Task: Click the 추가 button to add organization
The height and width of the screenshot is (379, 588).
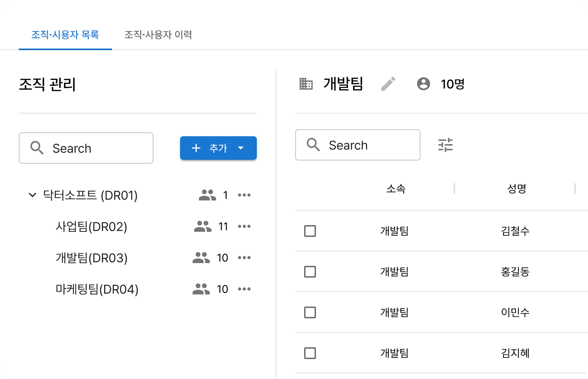Action: pyautogui.click(x=211, y=148)
